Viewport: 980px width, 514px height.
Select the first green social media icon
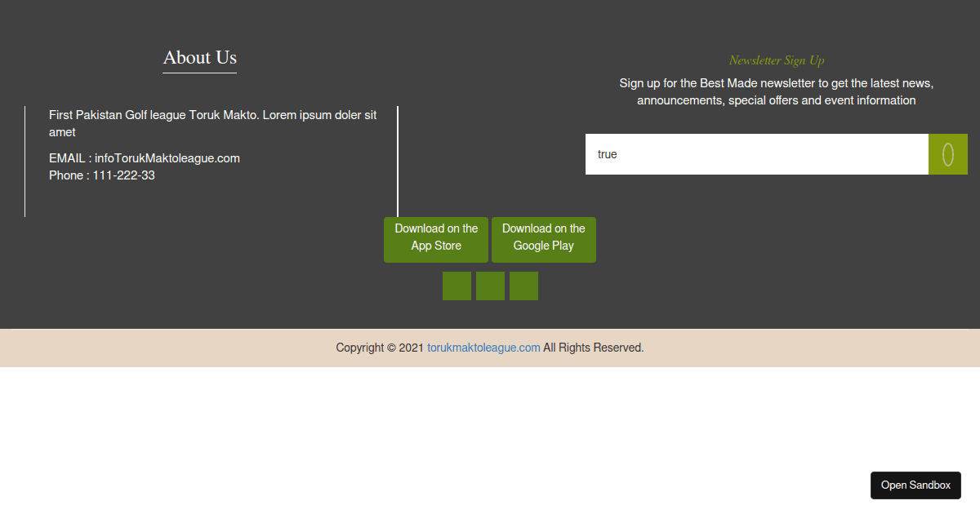pyautogui.click(x=457, y=286)
